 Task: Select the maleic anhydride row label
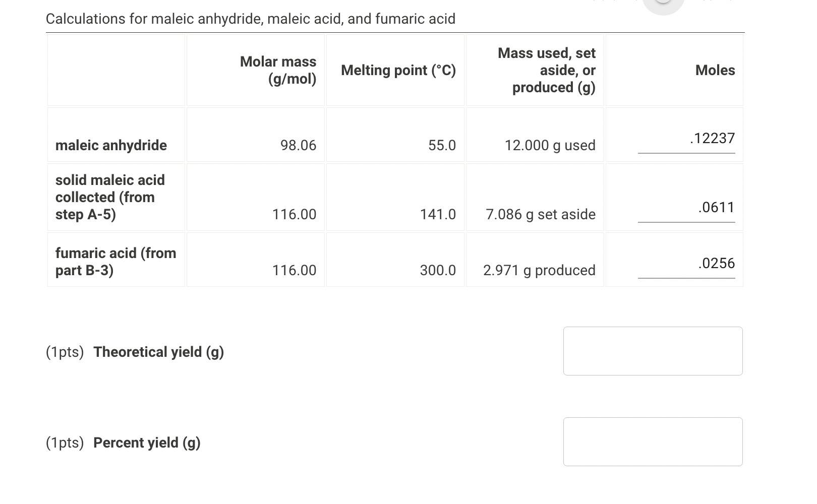pyautogui.click(x=111, y=145)
